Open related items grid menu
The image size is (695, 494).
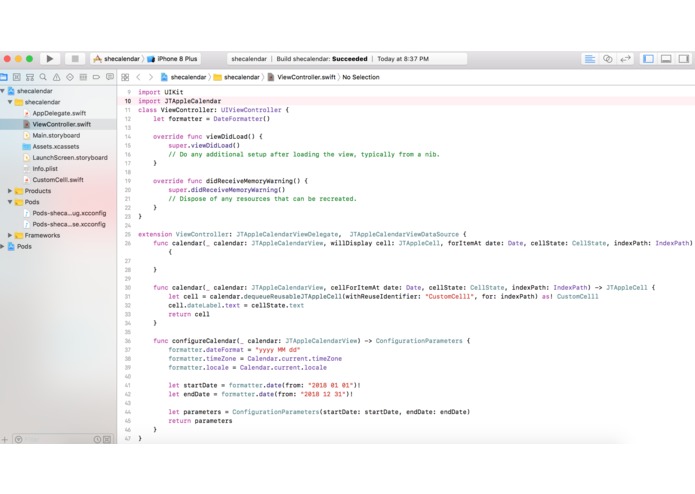pyautogui.click(x=125, y=77)
